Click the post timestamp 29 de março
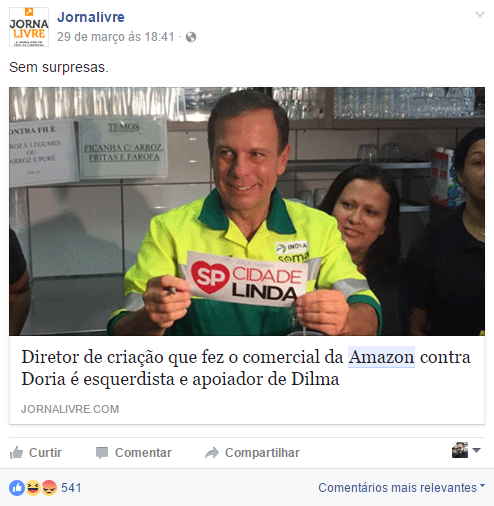This screenshot has width=494, height=506. click(115, 37)
